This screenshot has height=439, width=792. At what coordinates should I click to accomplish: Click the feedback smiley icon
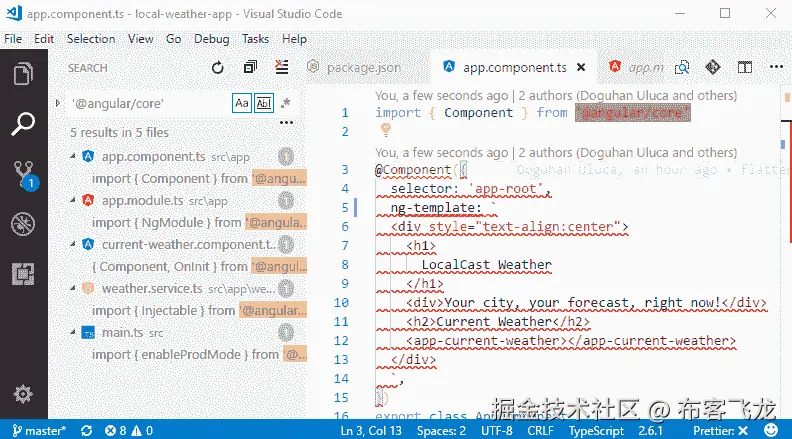[x=771, y=430]
